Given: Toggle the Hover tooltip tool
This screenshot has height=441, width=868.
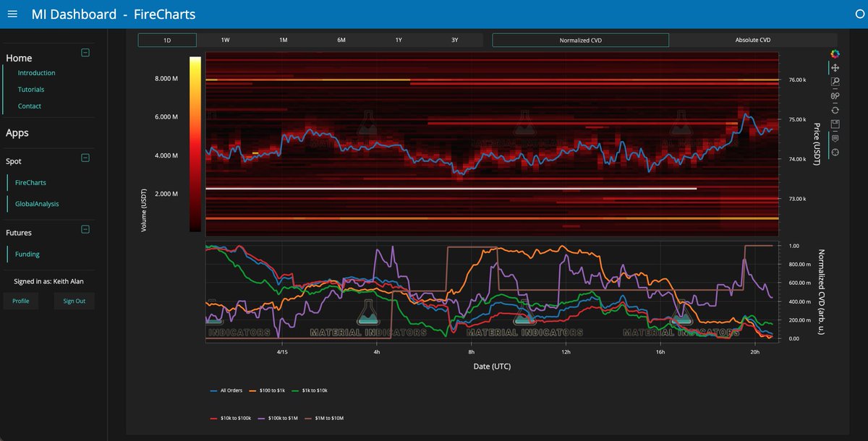Looking at the screenshot, I should (x=835, y=138).
